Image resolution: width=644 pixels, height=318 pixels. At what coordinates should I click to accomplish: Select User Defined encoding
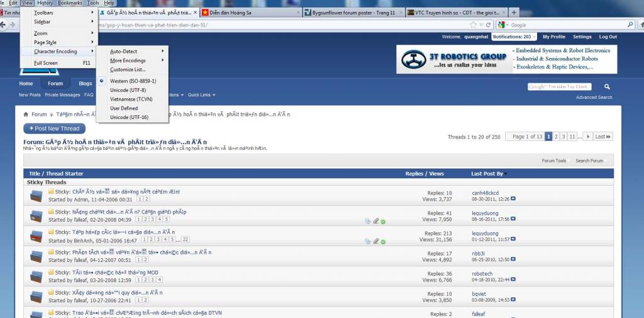pos(132,108)
